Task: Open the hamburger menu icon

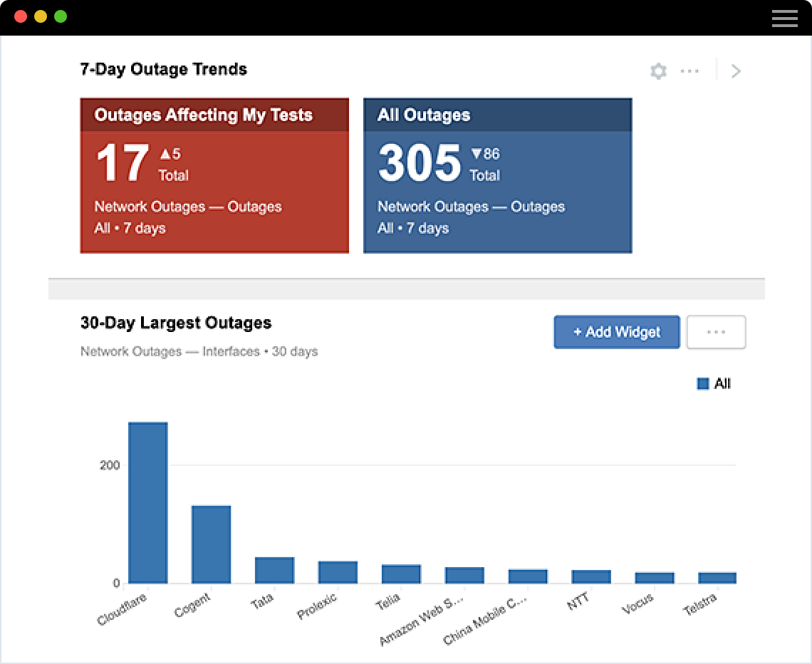Action: click(784, 18)
